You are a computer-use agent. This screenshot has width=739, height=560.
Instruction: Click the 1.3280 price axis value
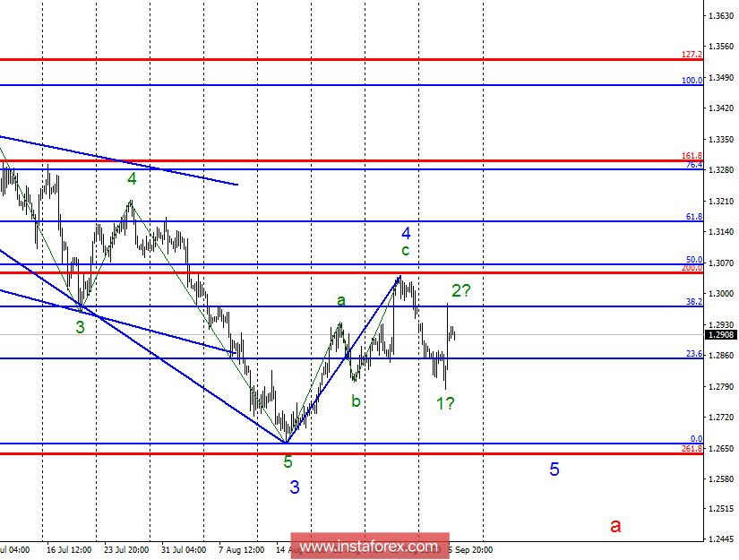(x=721, y=169)
